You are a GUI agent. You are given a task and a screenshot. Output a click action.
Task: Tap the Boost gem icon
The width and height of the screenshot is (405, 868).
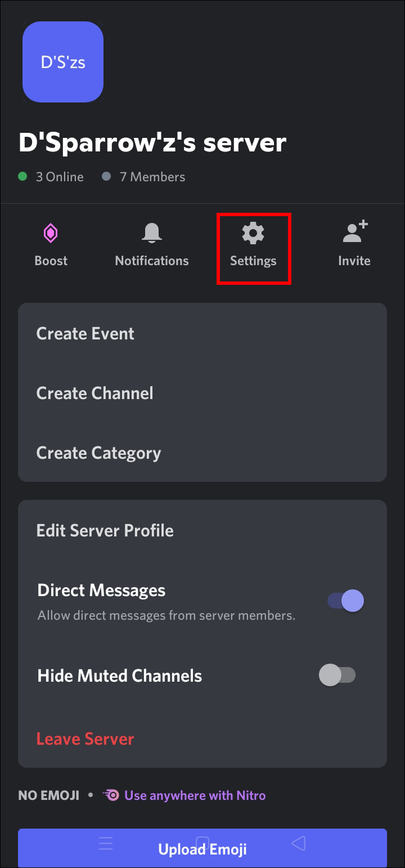click(x=51, y=233)
